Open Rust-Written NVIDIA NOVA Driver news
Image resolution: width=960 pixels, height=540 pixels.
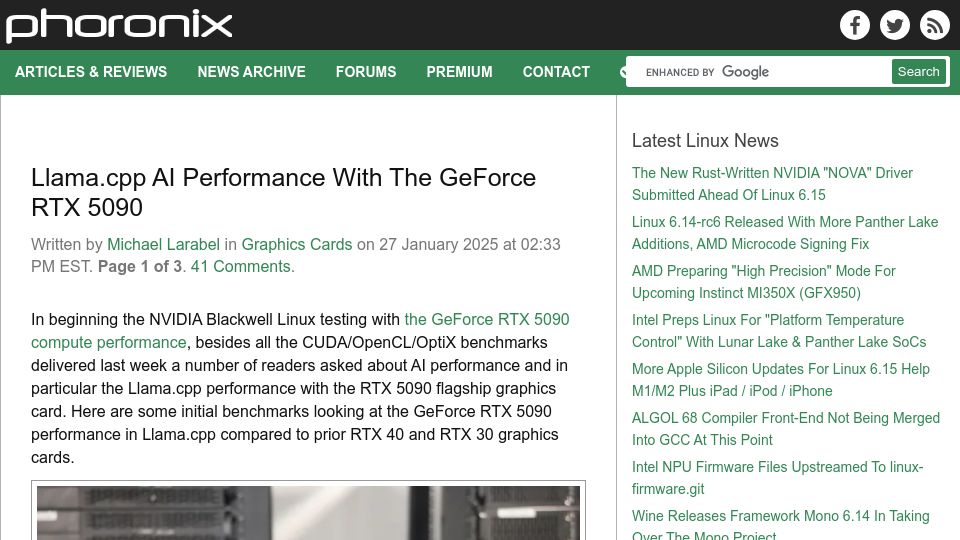point(772,184)
